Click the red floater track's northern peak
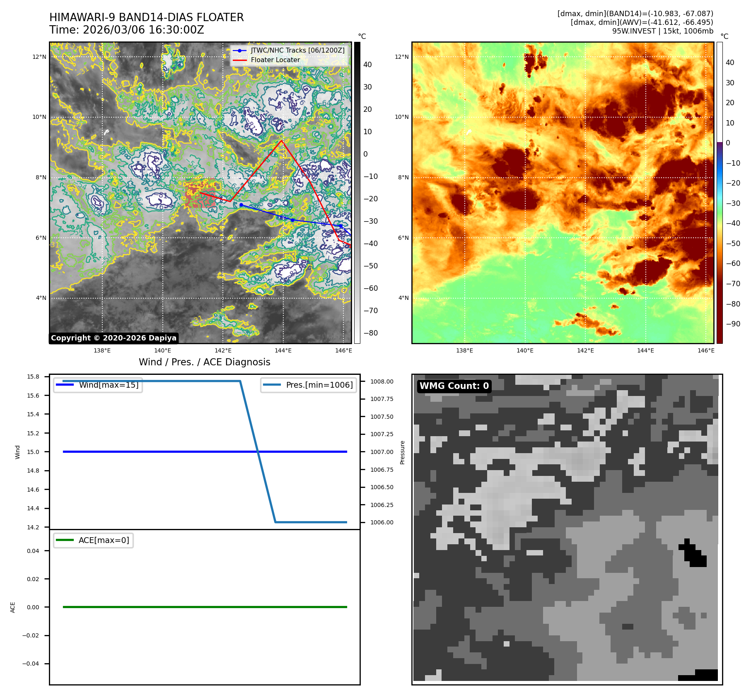This screenshot has width=751, height=700. 282,141
